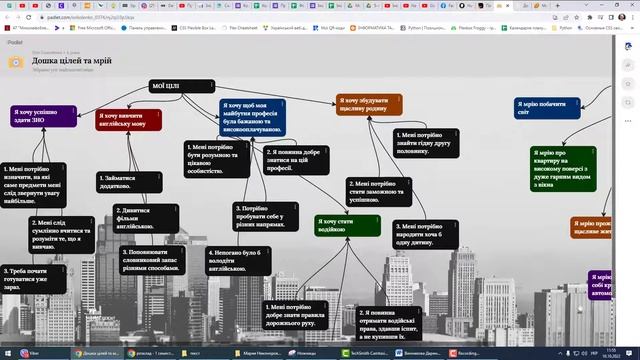Open TechSmith Camtasia from the taskbar
This screenshot has width=640, height=360.
click(364, 353)
